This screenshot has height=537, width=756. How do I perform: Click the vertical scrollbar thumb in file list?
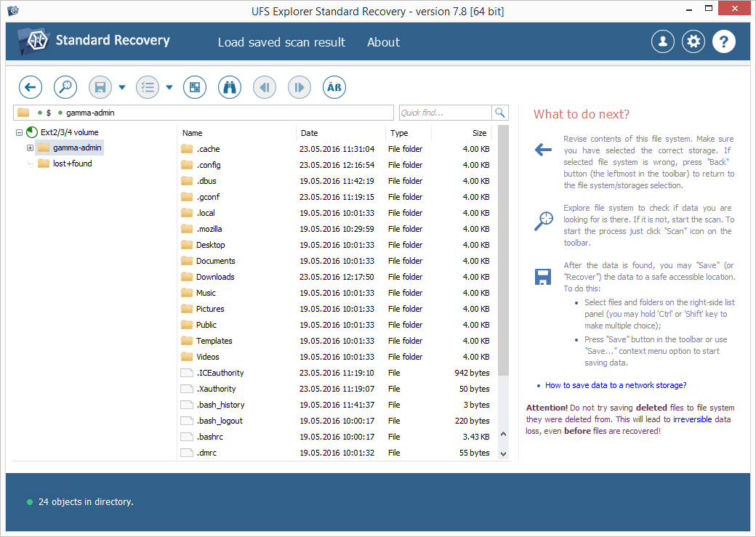(503, 250)
